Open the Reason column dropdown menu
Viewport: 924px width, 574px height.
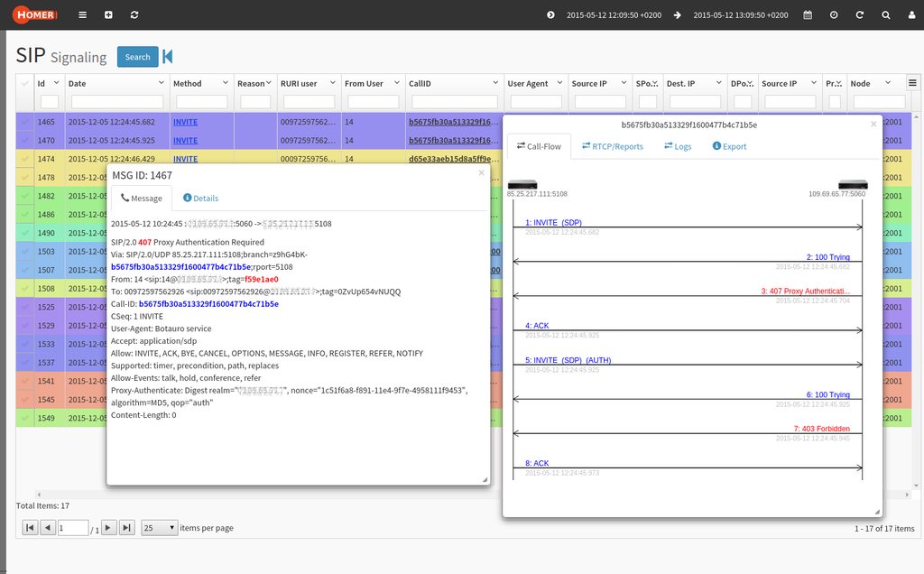click(269, 82)
